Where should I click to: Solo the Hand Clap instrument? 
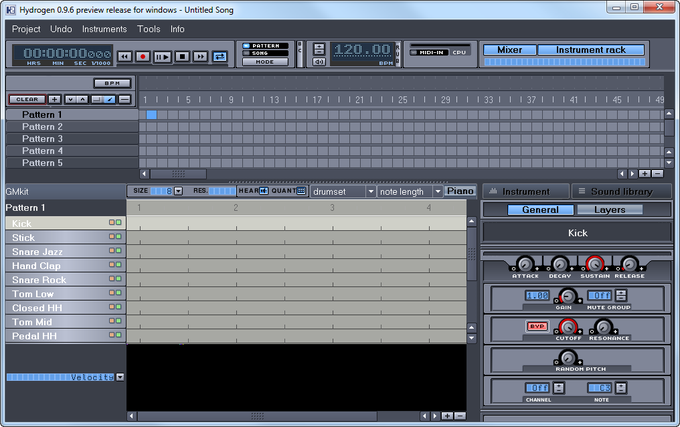[118, 264]
